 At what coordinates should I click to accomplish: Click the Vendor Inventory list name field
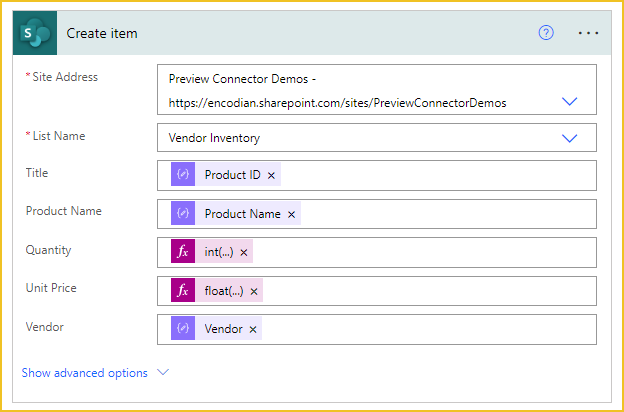coord(377,138)
